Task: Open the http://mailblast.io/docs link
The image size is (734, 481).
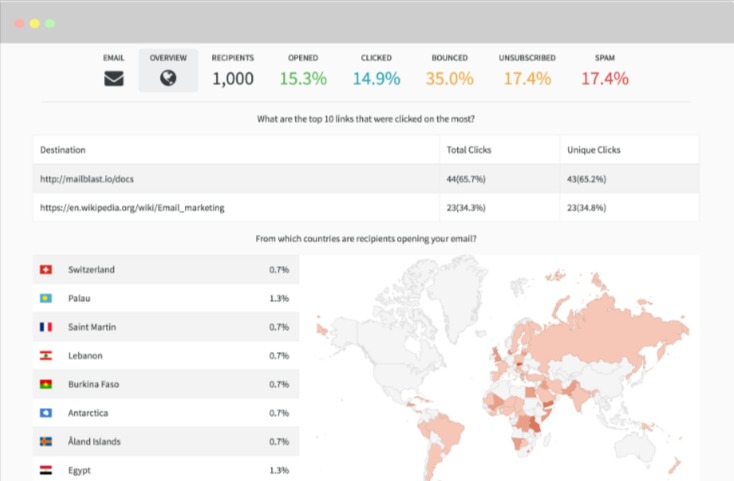Action: (x=87, y=179)
